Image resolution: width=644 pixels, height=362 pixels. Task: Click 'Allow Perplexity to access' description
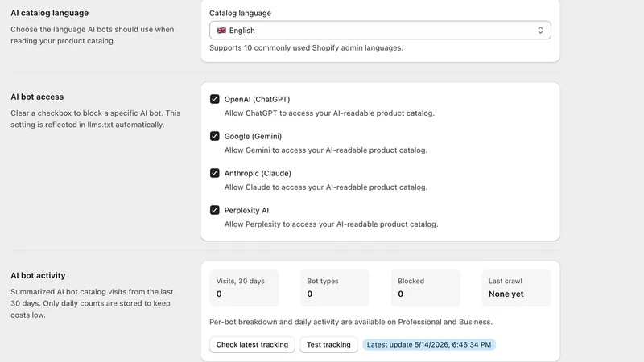[x=331, y=224]
